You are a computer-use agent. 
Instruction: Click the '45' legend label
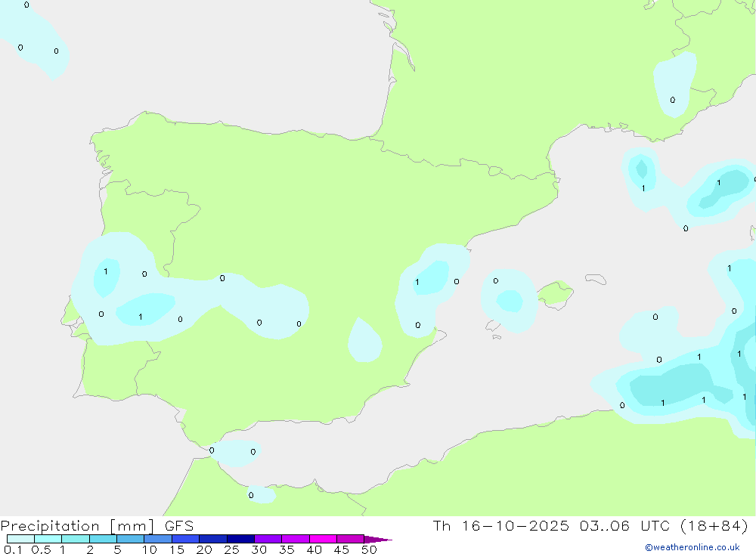pos(342,549)
